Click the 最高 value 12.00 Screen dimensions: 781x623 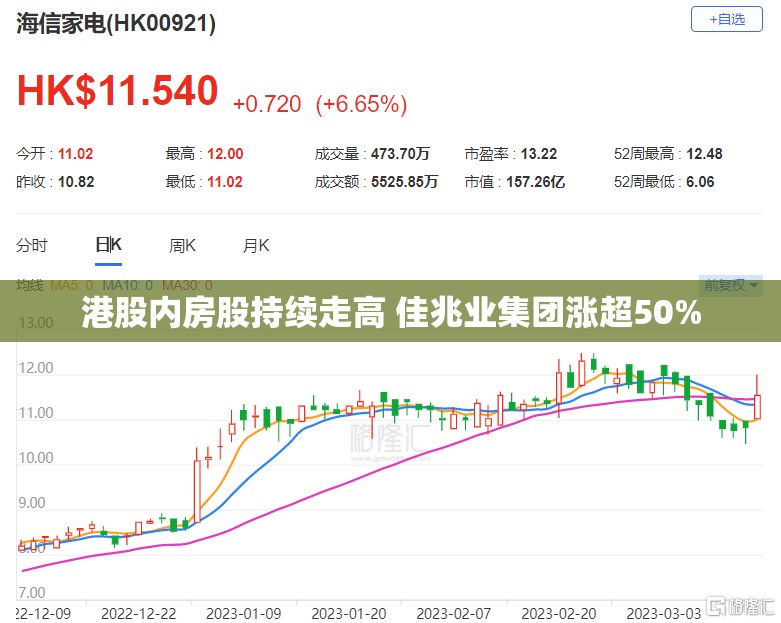pos(225,153)
